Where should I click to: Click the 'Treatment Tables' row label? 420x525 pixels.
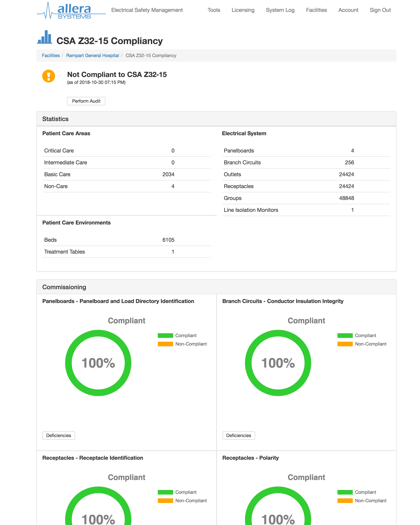point(65,252)
